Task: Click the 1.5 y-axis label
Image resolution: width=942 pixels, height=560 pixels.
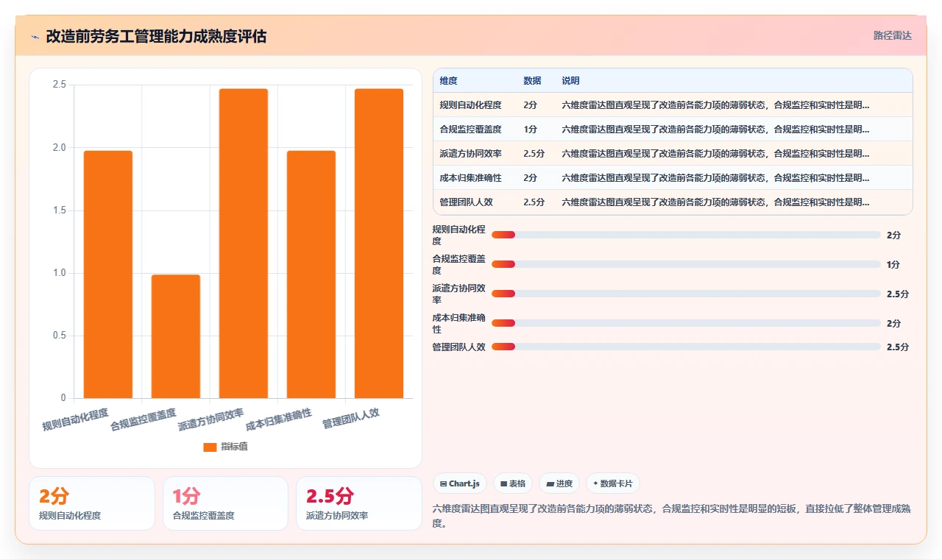Action: 59,210
